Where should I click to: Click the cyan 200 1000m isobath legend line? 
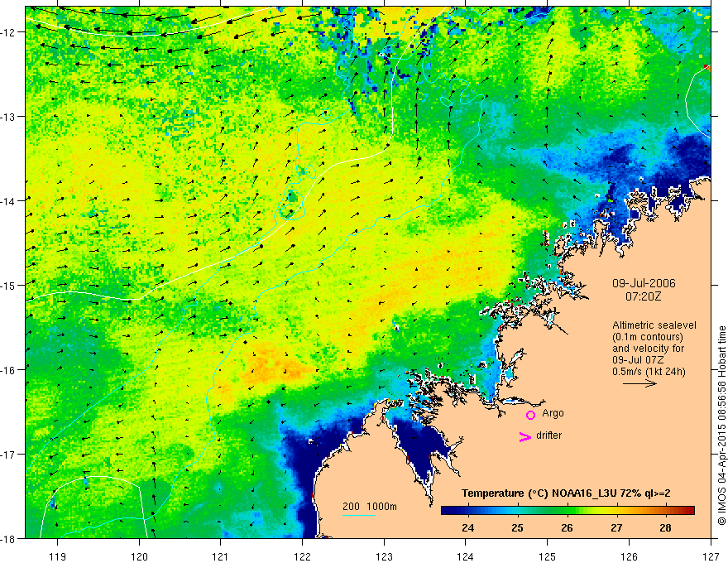(359, 515)
